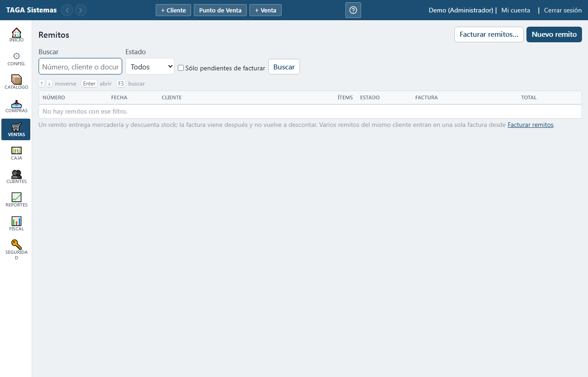Open Mi cuenta link
This screenshot has width=588, height=377.
[x=515, y=10]
